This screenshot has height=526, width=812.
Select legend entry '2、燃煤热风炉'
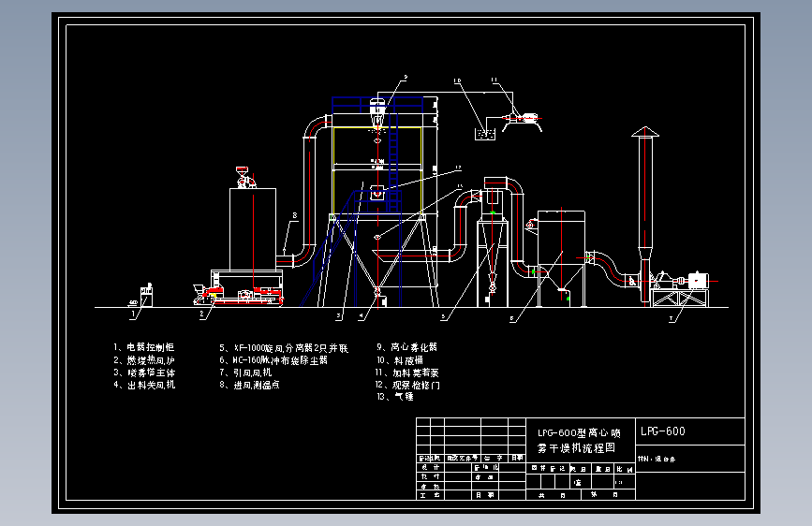(x=144, y=359)
